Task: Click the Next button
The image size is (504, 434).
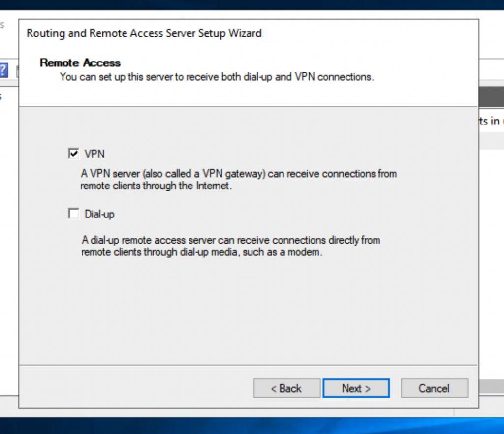Action: [356, 388]
